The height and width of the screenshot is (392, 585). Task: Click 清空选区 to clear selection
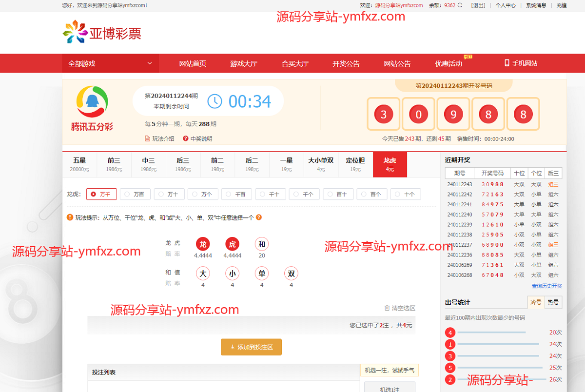[x=400, y=308]
